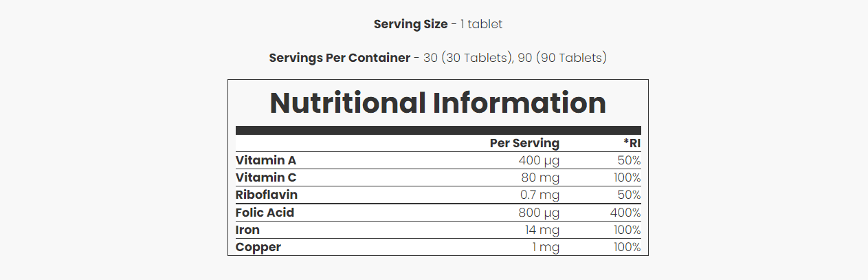Click the 0.7 mg Riboflavin value
This screenshot has height=280, width=868.
(540, 195)
